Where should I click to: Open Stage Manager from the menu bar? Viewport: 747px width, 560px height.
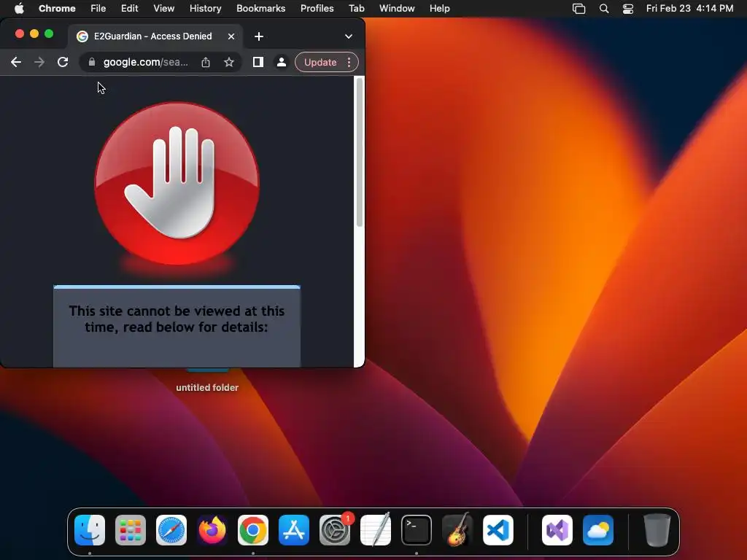[x=578, y=9]
